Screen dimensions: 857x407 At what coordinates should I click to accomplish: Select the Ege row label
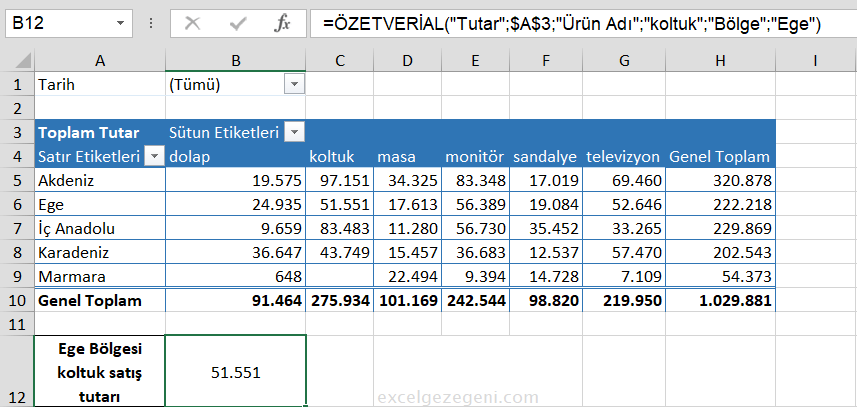point(99,204)
